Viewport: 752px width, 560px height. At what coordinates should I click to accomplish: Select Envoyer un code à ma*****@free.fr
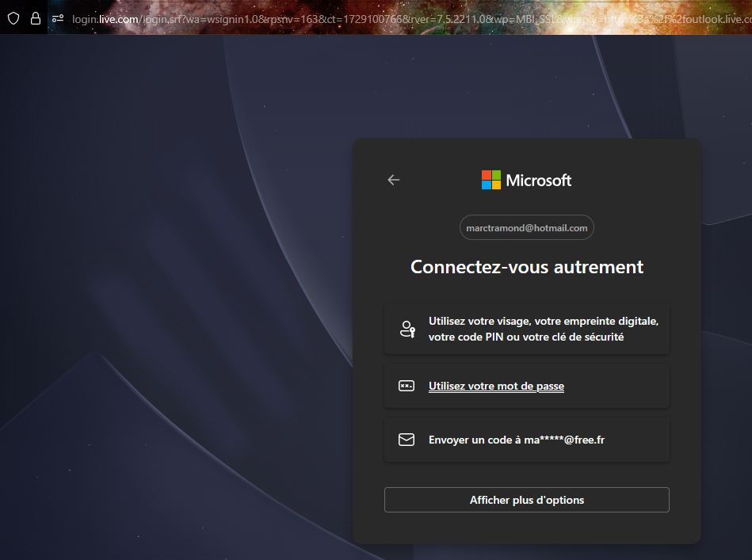point(527,440)
